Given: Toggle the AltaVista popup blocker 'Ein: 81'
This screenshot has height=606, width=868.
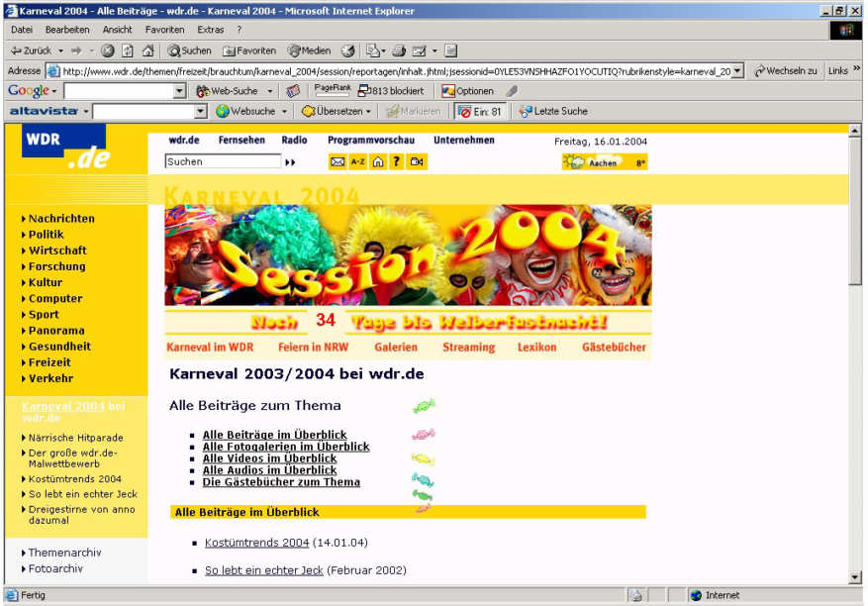Looking at the screenshot, I should [x=481, y=111].
